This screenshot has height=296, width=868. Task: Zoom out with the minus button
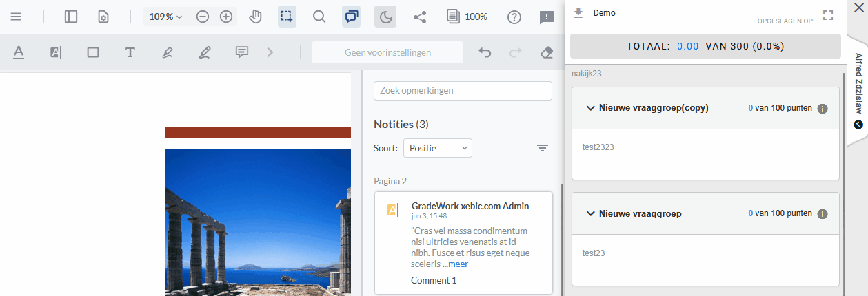[203, 17]
